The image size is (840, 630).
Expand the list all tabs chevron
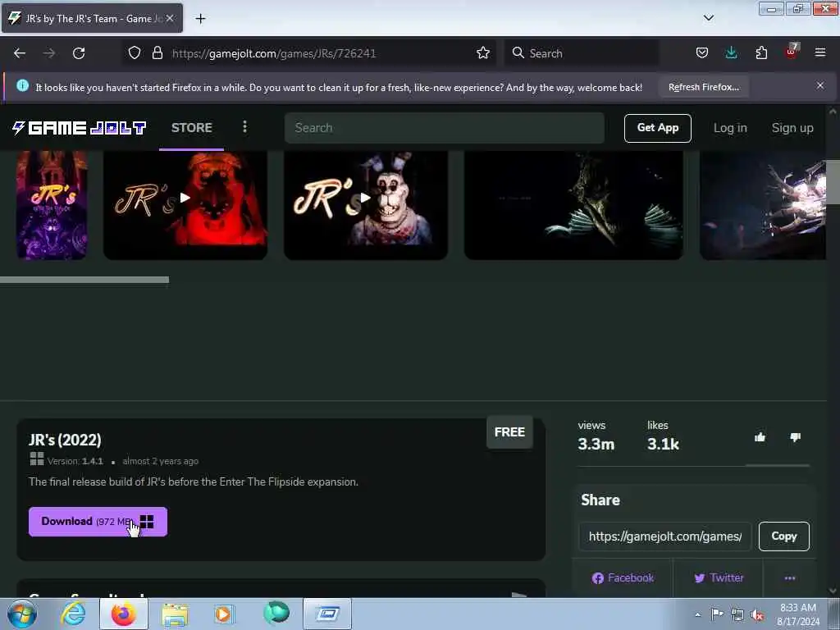[708, 18]
